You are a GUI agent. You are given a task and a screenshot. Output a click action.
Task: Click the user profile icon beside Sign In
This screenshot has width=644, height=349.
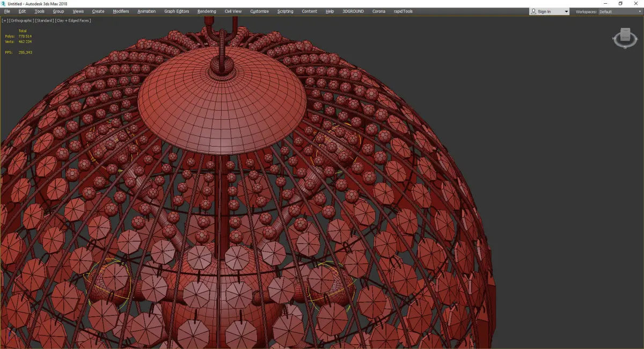[x=533, y=11]
